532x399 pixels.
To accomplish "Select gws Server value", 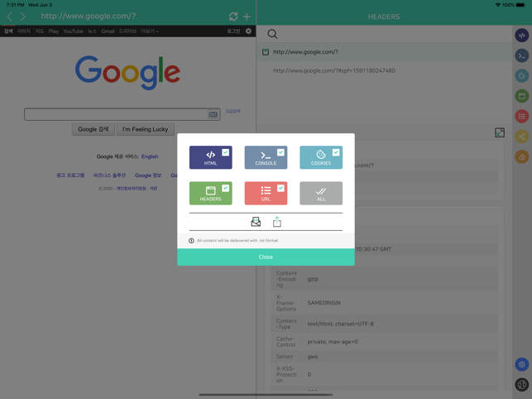I will (x=313, y=357).
